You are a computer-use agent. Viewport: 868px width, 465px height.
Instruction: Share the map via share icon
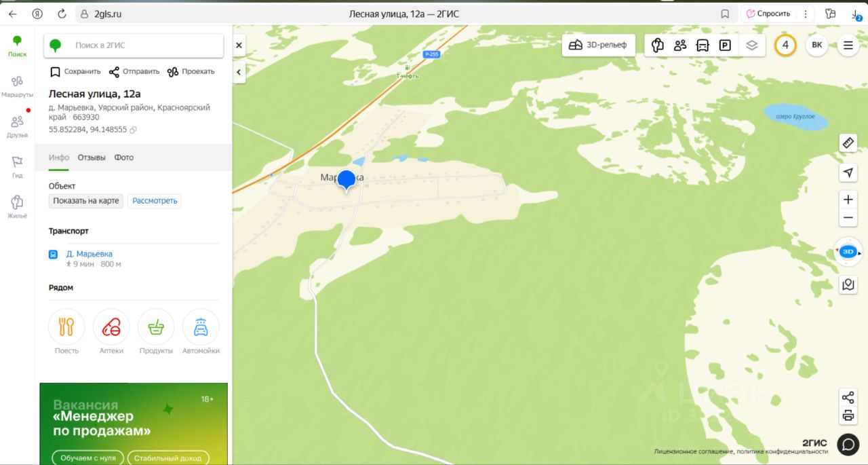point(848,397)
